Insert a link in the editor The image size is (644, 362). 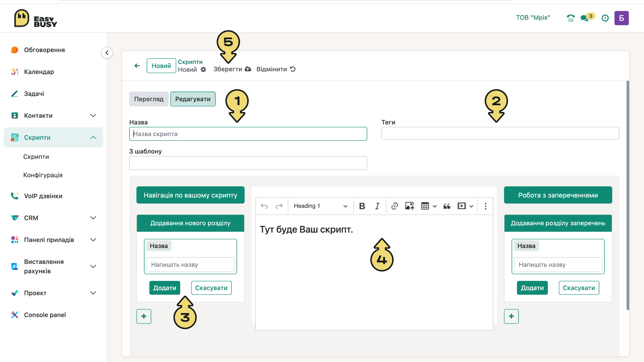[394, 206]
